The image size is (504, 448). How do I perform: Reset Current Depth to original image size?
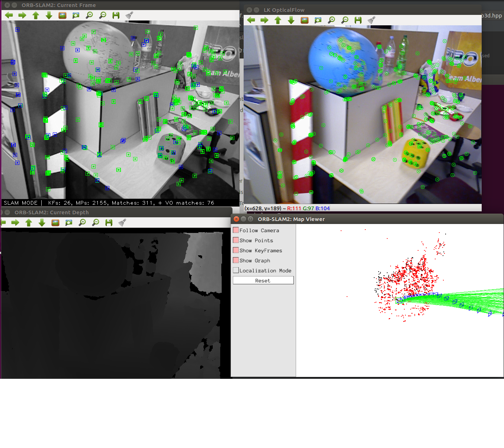55,223
